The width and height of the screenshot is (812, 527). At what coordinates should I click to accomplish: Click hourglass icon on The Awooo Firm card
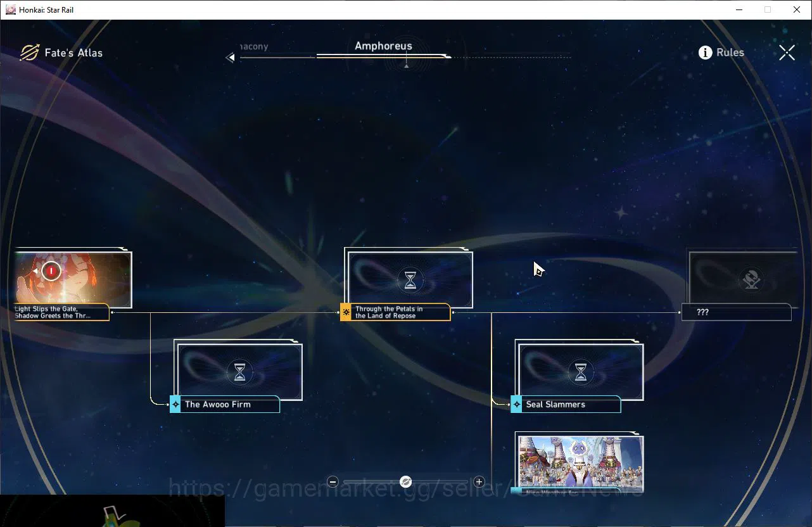(240, 372)
